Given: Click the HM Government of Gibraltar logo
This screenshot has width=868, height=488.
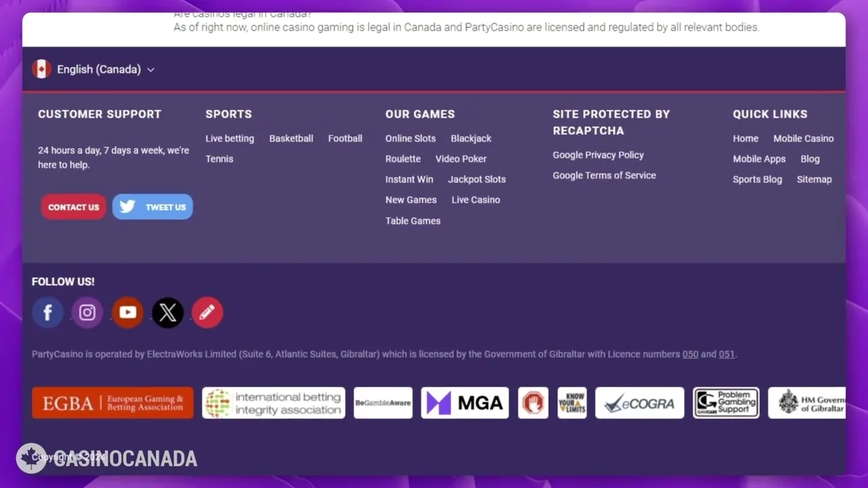Looking at the screenshot, I should pyautogui.click(x=807, y=403).
